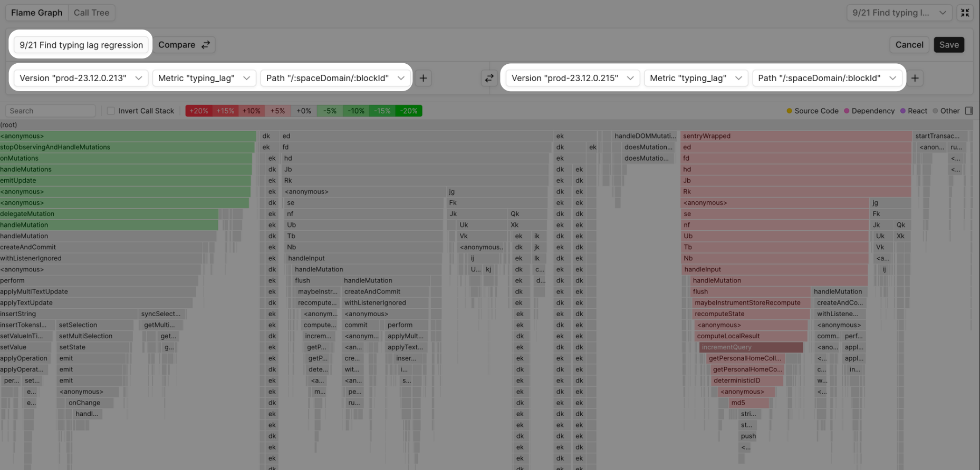Viewport: 980px width, 470px height.
Task: Select the green delegateMutation frame
Action: [109, 213]
